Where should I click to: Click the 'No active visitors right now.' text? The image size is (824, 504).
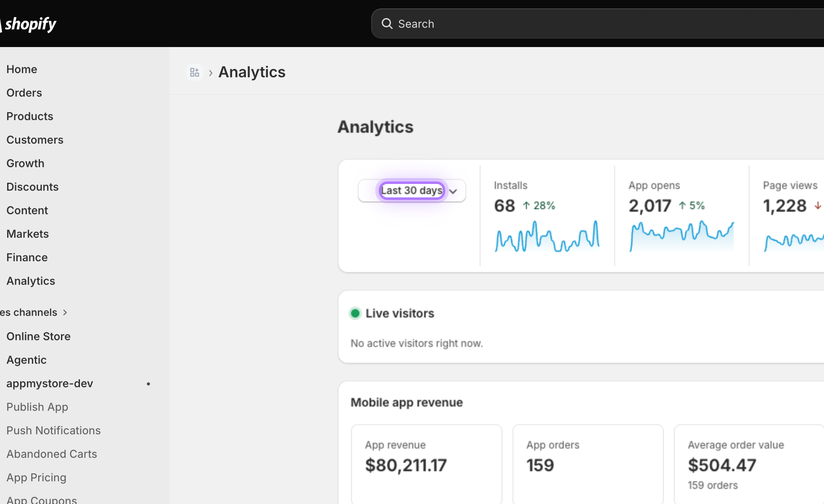[417, 344]
